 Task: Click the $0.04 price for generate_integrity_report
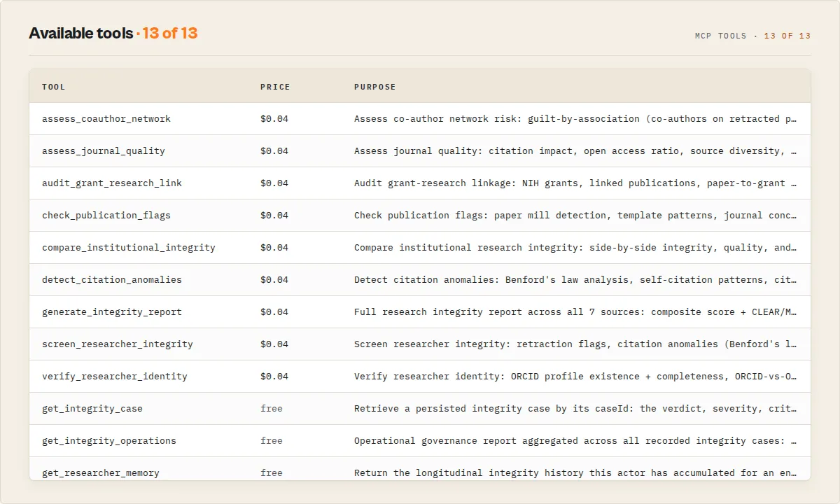pyautogui.click(x=274, y=311)
